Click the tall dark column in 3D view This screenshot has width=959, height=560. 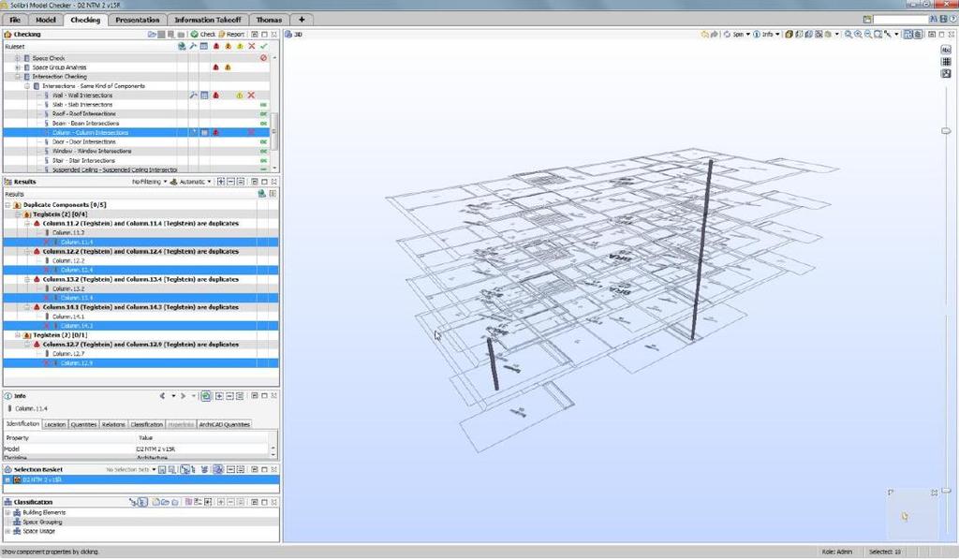coord(701,249)
